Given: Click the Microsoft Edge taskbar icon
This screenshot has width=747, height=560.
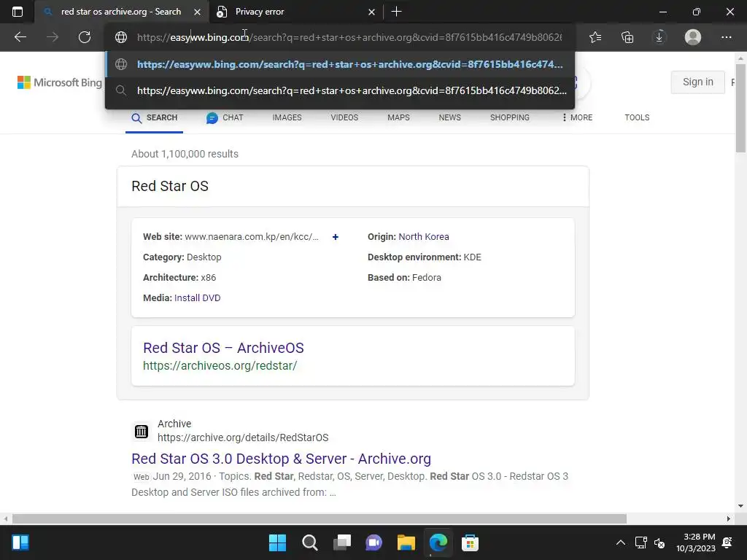Looking at the screenshot, I should pos(438,542).
